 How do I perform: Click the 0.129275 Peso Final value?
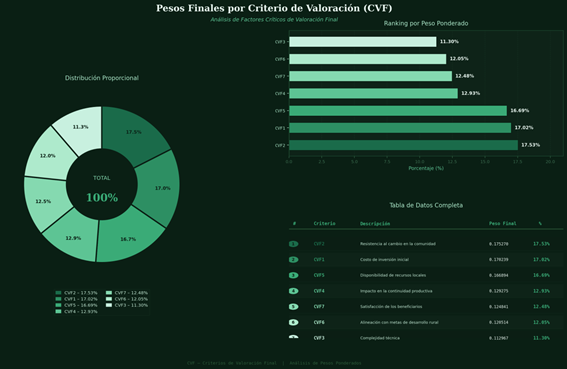[x=499, y=291]
